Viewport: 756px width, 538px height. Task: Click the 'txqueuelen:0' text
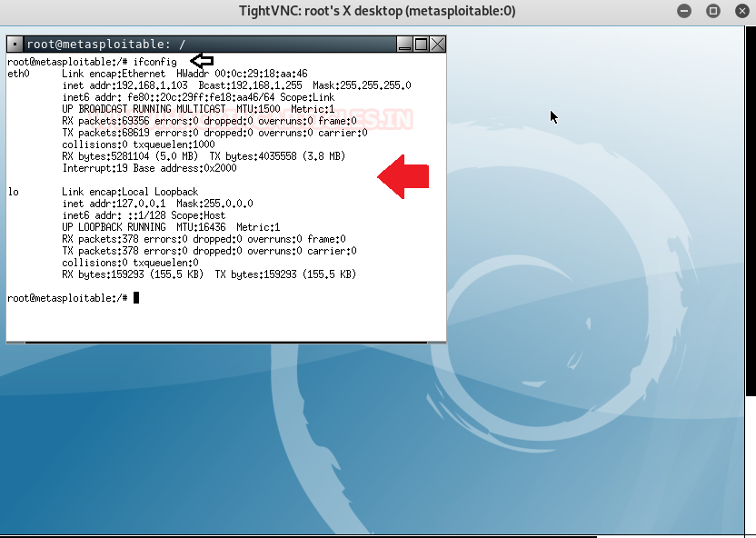pyautogui.click(x=166, y=263)
